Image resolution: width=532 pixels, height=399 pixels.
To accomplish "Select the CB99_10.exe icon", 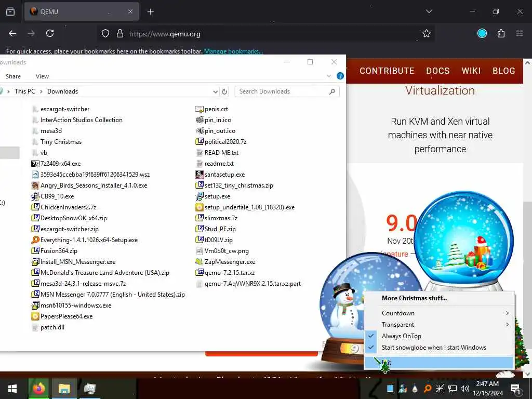I will [35, 196].
